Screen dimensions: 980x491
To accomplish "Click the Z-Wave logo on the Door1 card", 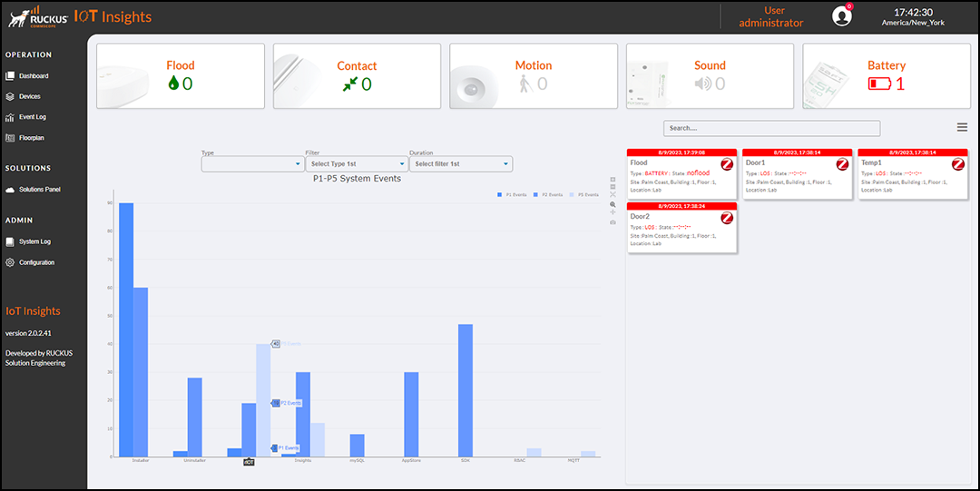I will [842, 164].
